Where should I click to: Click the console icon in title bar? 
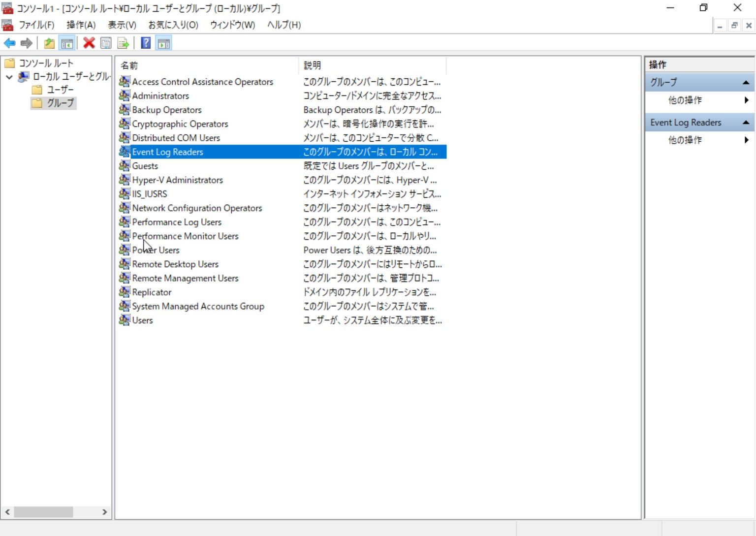(x=7, y=8)
